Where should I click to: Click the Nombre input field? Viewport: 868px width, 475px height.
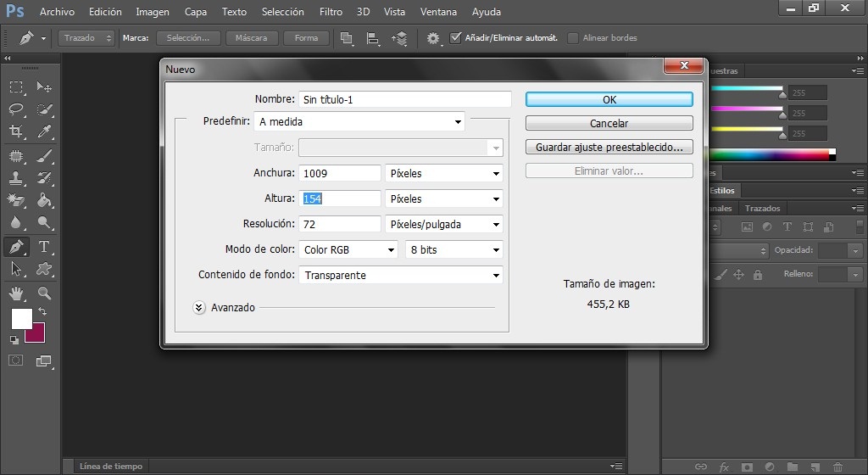pyautogui.click(x=404, y=99)
